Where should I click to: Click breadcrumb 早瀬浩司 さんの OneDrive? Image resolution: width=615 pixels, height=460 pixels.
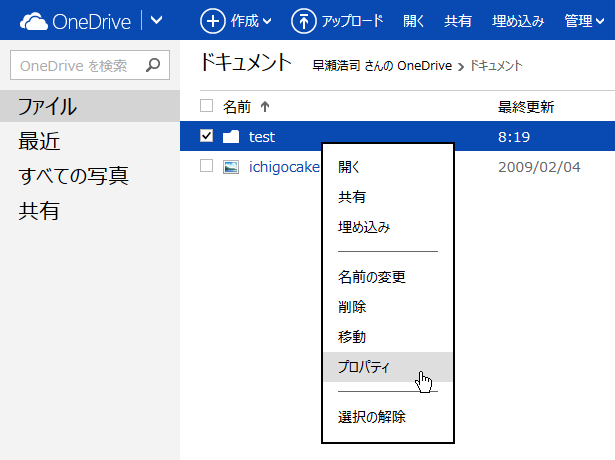382,65
